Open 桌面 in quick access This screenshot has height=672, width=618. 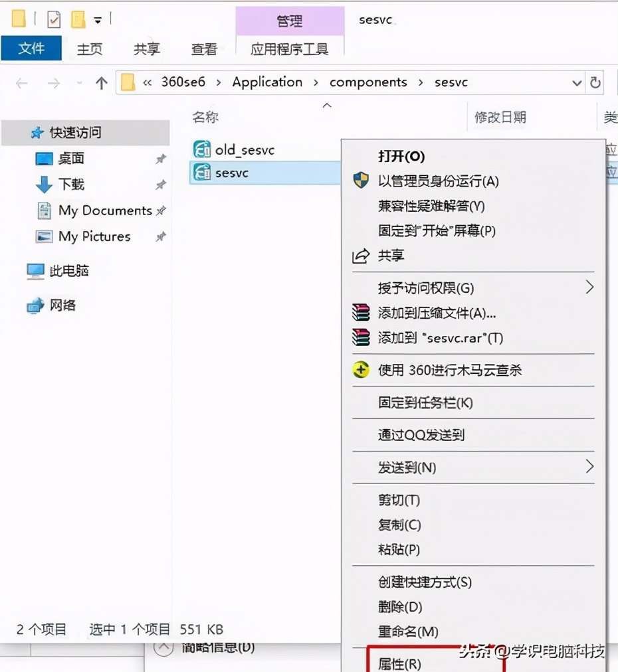[x=71, y=159]
